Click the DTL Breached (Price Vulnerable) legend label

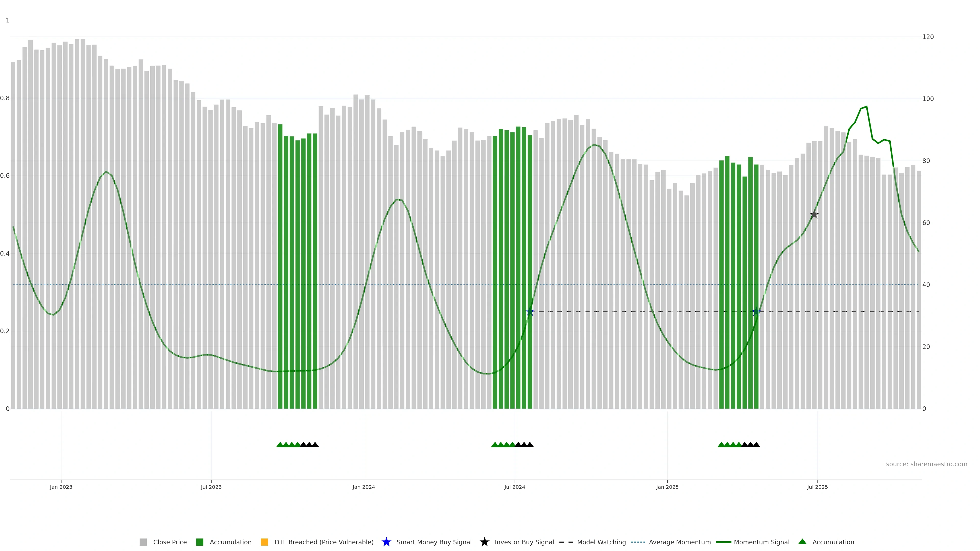(324, 542)
